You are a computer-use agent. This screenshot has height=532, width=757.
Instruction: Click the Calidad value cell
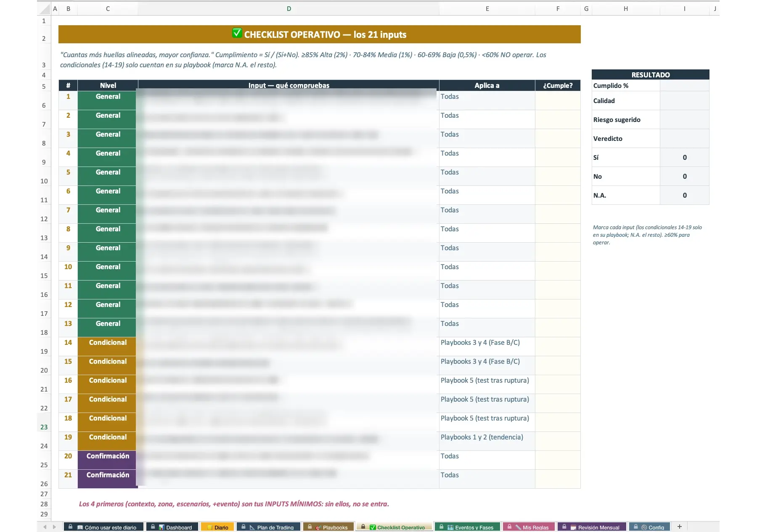(x=685, y=101)
